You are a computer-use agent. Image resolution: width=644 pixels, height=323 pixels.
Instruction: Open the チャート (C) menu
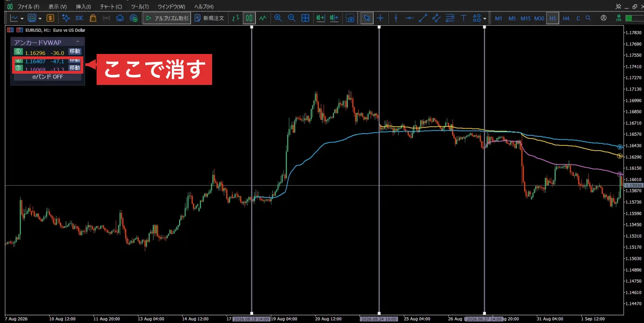coord(111,6)
